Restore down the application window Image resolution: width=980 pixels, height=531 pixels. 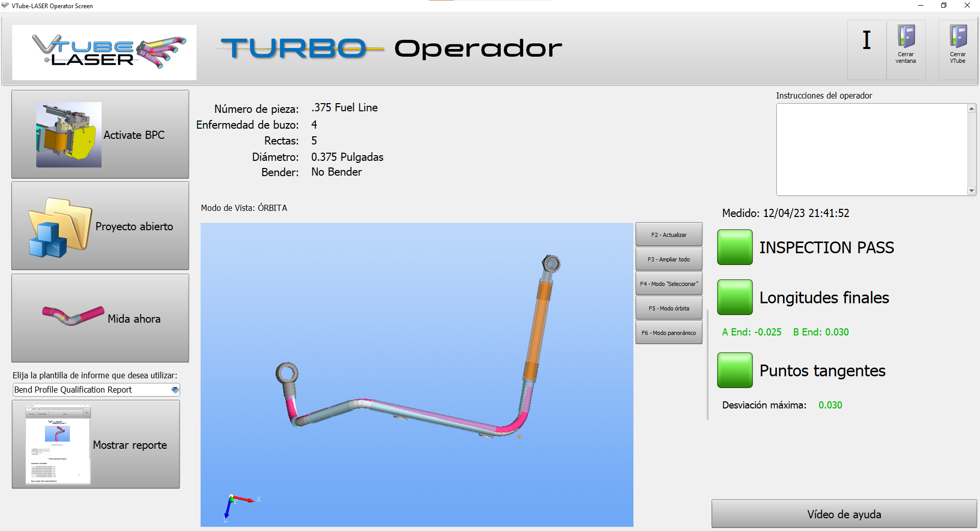pyautogui.click(x=944, y=6)
